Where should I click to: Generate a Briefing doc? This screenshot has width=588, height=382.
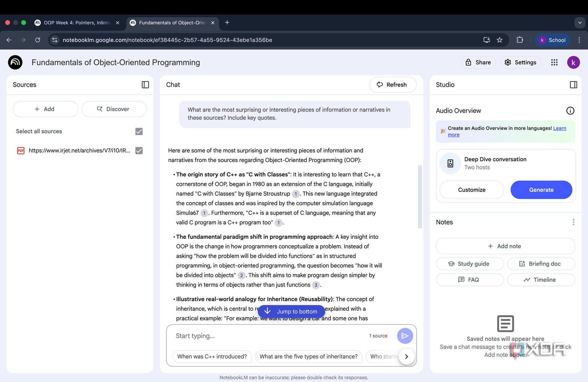541,264
